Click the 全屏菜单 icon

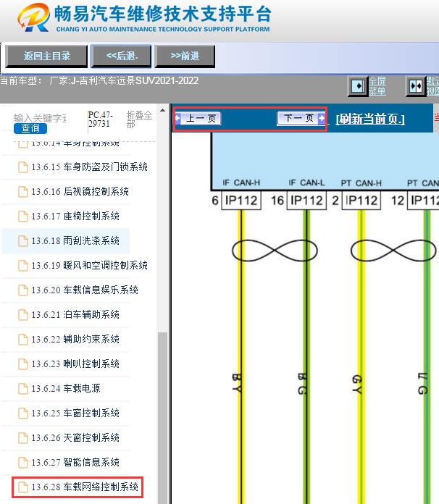coord(358,86)
